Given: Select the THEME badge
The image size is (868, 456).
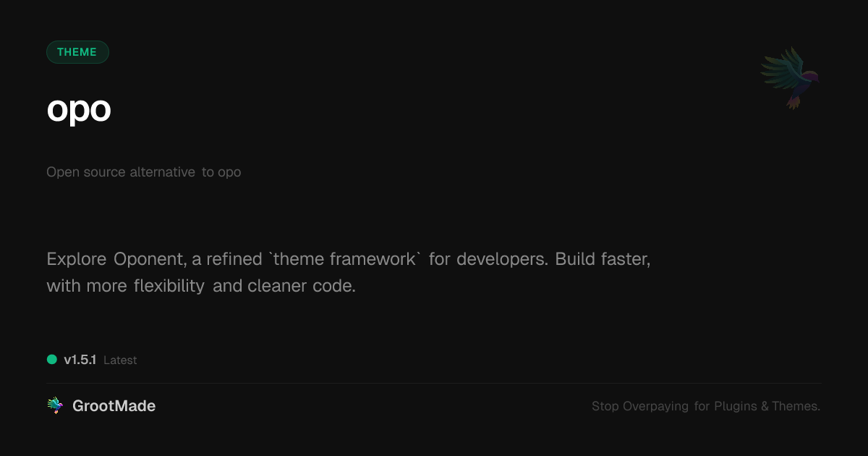Looking at the screenshot, I should click(x=77, y=52).
